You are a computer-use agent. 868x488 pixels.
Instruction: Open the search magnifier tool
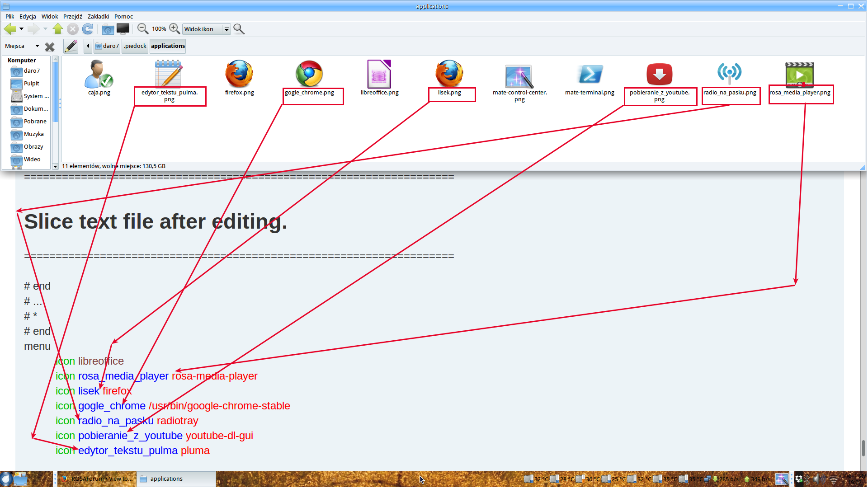coord(239,29)
